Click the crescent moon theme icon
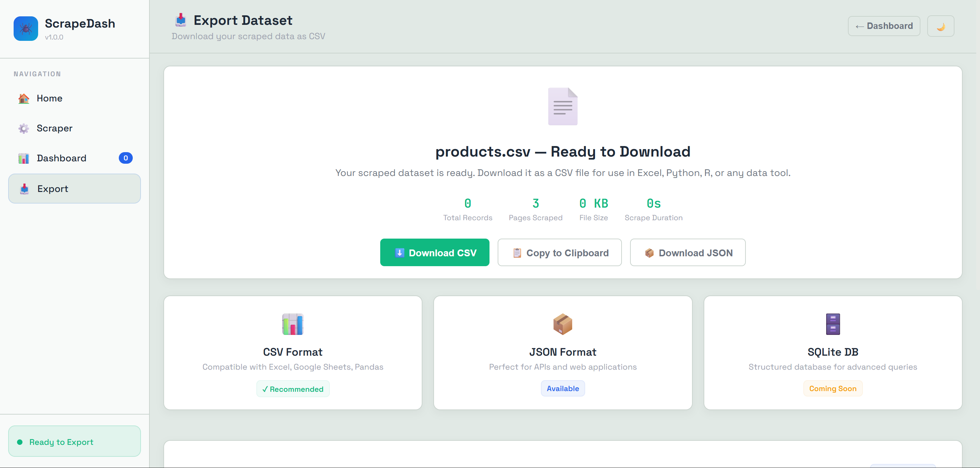Viewport: 980px width, 468px height. click(x=941, y=26)
